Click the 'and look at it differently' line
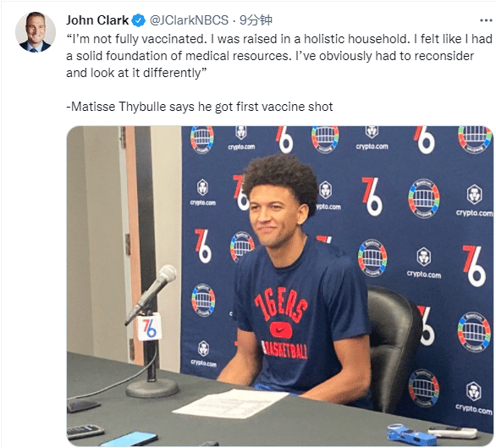 pos(136,73)
